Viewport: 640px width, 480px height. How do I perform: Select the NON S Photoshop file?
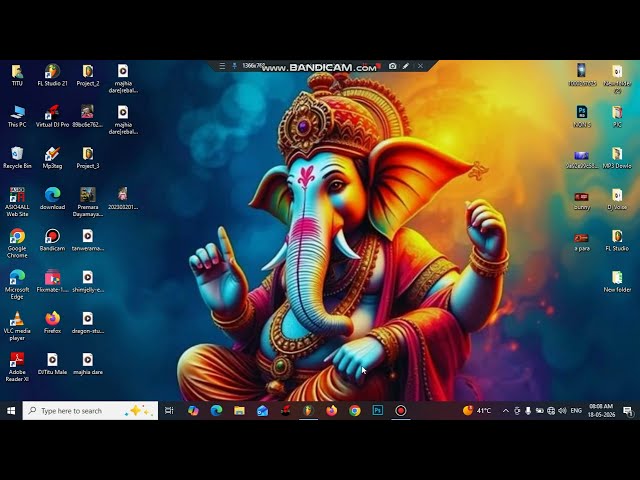582,117
